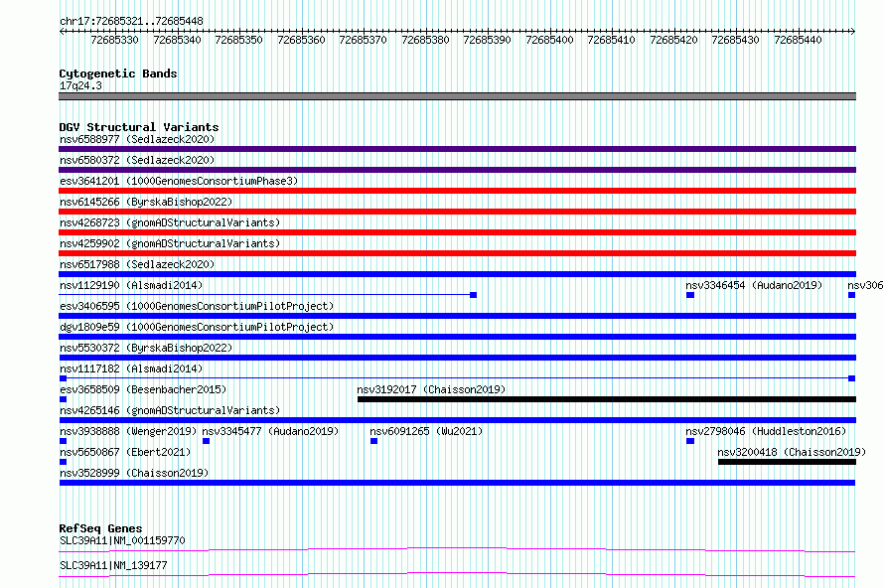Click the blue bar under esv3406595
The height and width of the screenshot is (588, 884).
tap(457, 316)
